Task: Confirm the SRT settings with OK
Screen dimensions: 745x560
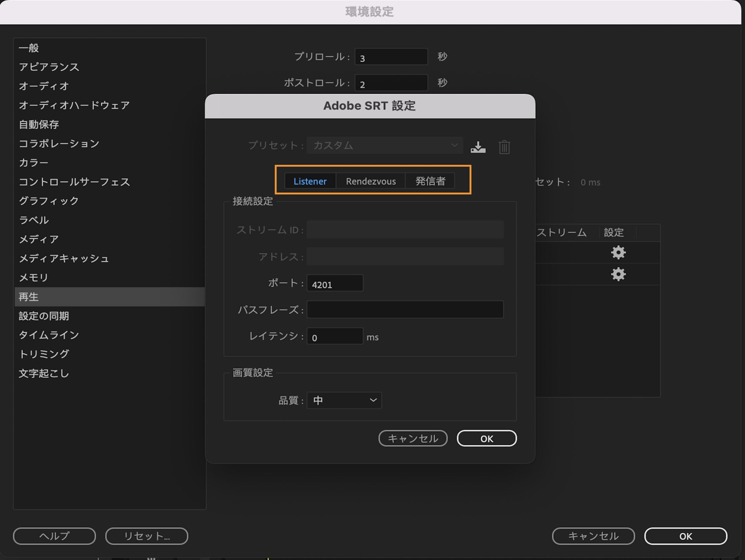Action: click(x=486, y=438)
